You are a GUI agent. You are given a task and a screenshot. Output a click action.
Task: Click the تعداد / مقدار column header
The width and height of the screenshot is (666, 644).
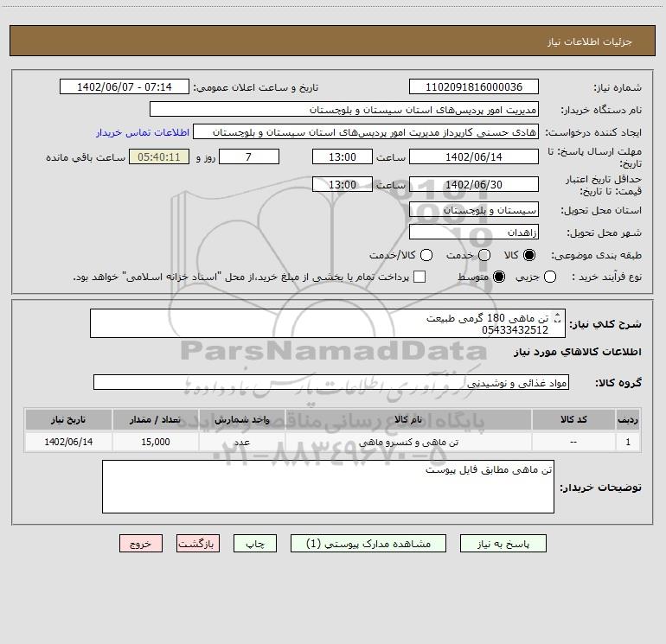155,420
